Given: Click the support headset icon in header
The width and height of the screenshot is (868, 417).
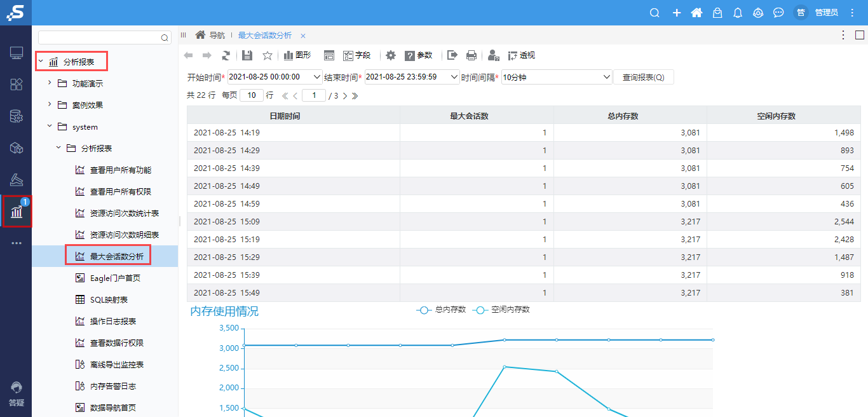Looking at the screenshot, I should pyautogui.click(x=758, y=13).
